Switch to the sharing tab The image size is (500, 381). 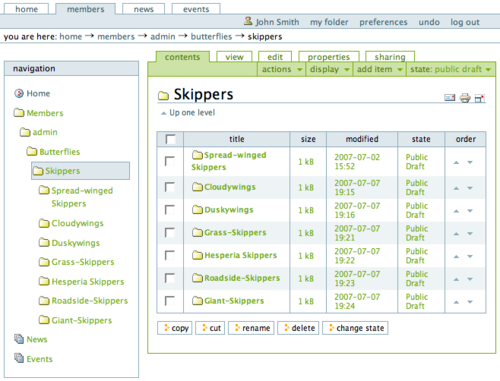coord(390,57)
